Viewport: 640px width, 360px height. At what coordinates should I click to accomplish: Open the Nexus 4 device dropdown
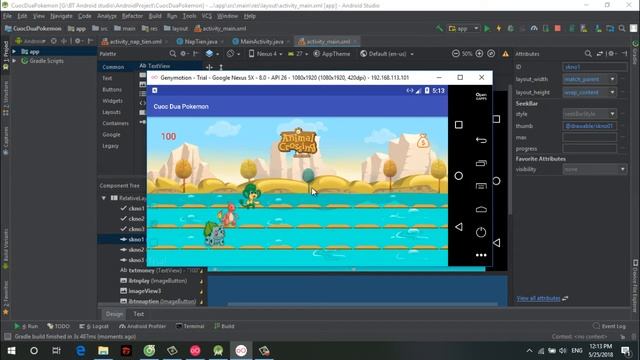pyautogui.click(x=266, y=53)
